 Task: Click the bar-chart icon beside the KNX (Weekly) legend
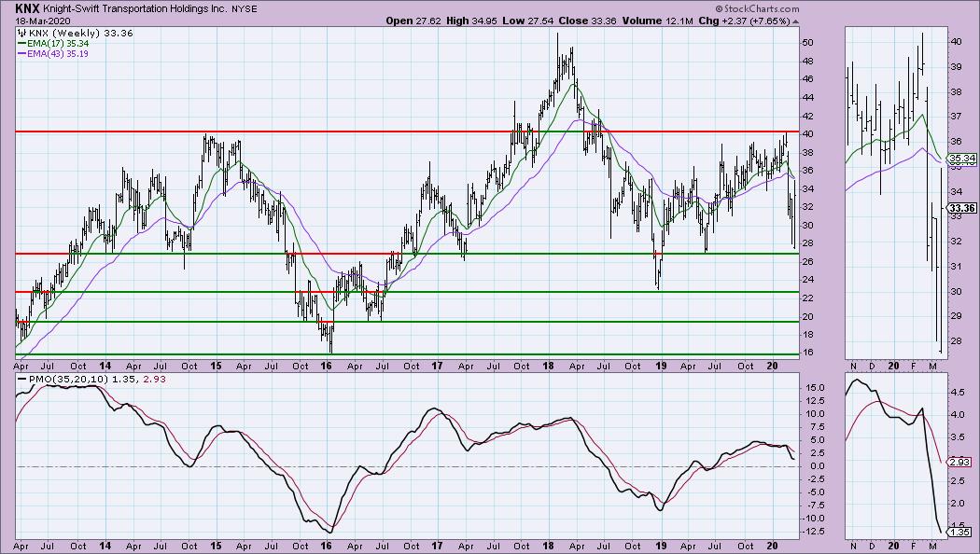(21, 33)
